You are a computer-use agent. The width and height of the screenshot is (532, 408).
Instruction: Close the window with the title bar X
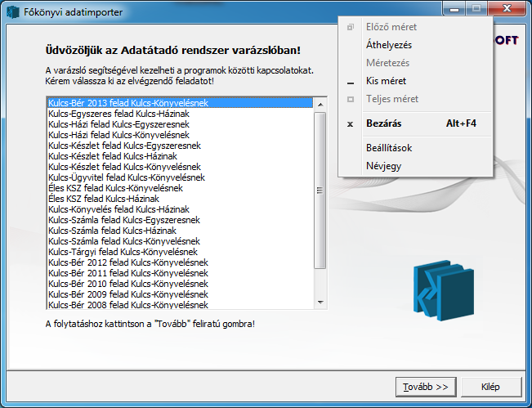pos(507,8)
